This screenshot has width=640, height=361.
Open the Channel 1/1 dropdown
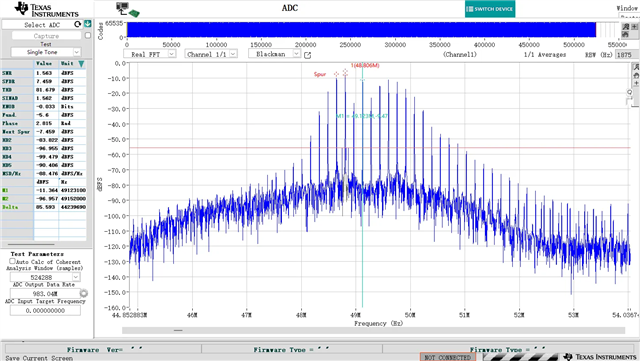point(211,54)
